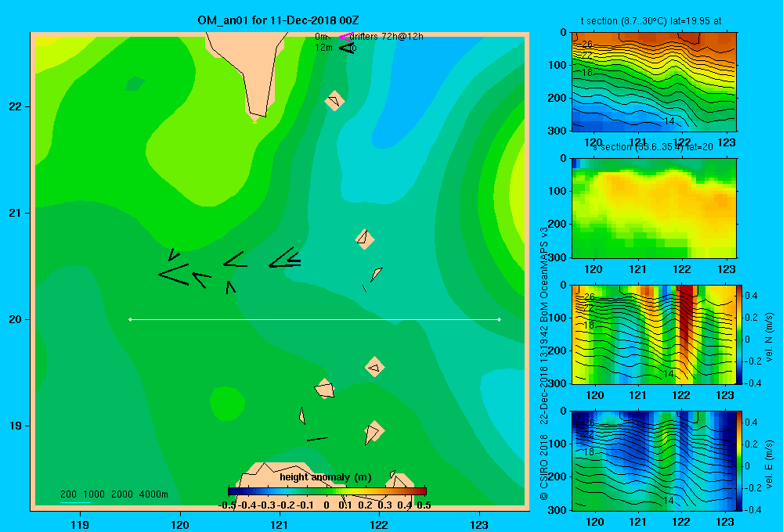Click the '26' contour label in temperature section
Screen dimensions: 783x532
click(586, 45)
